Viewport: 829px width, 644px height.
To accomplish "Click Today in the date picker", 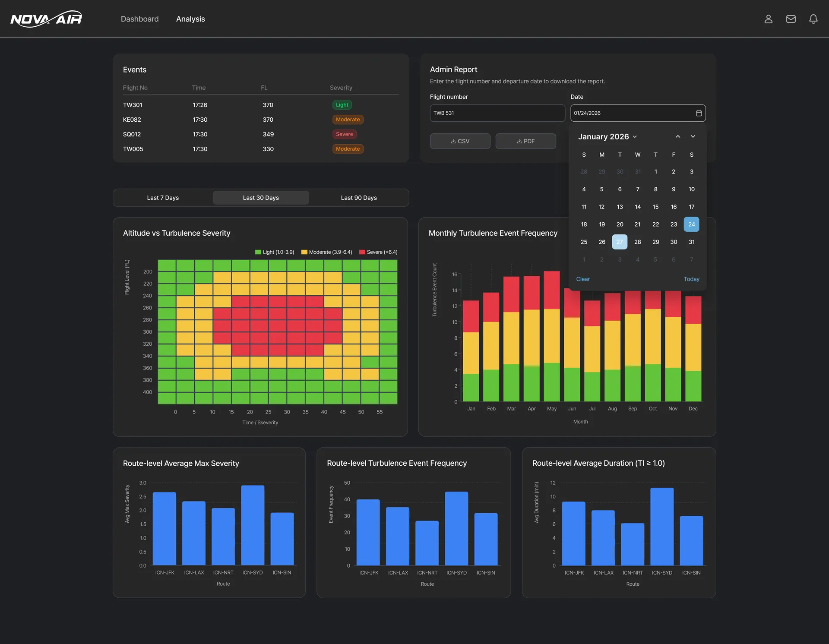I will pos(691,279).
